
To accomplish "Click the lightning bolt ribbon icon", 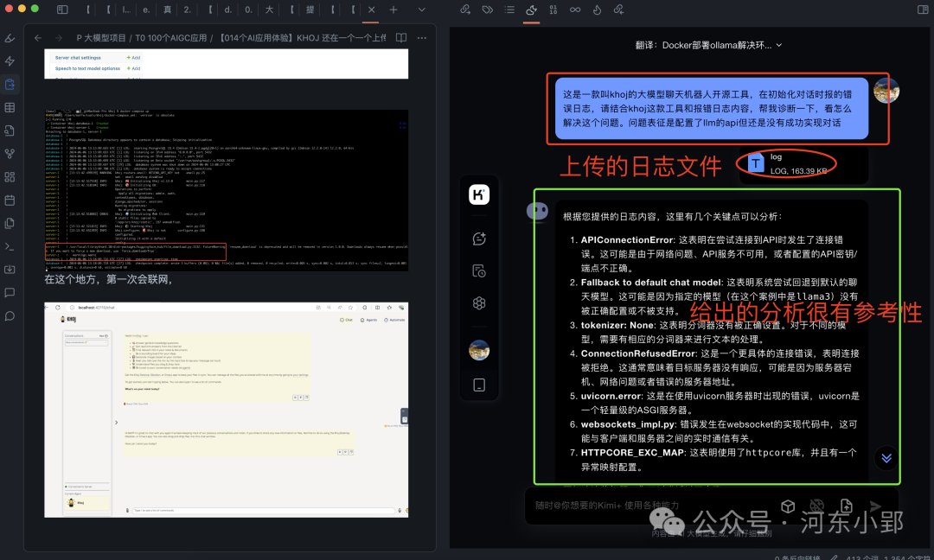I will (10, 61).
